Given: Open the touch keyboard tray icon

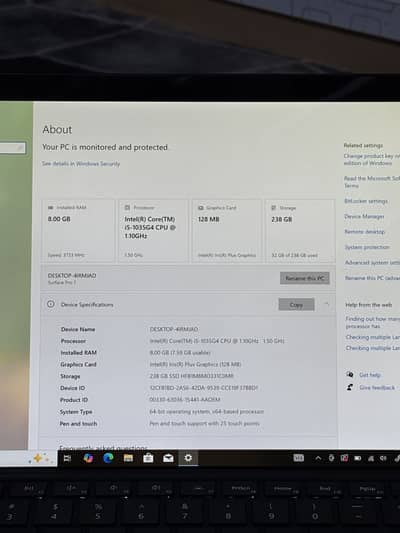Looking at the screenshot, I should point(298,458).
